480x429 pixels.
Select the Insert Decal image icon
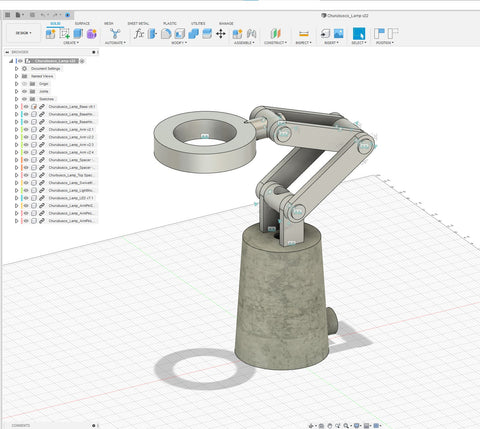339,33
